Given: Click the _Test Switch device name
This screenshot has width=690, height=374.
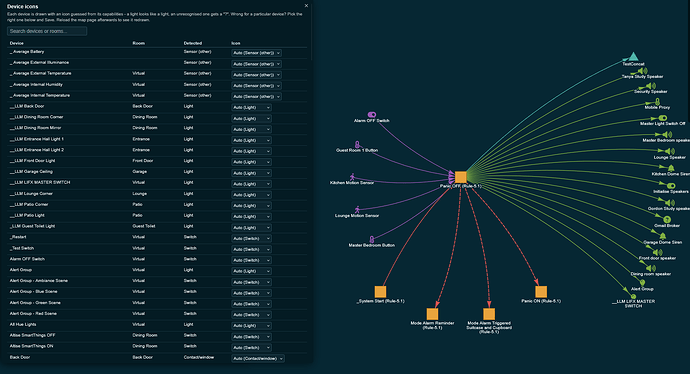Looking at the screenshot, I should click(x=22, y=248).
